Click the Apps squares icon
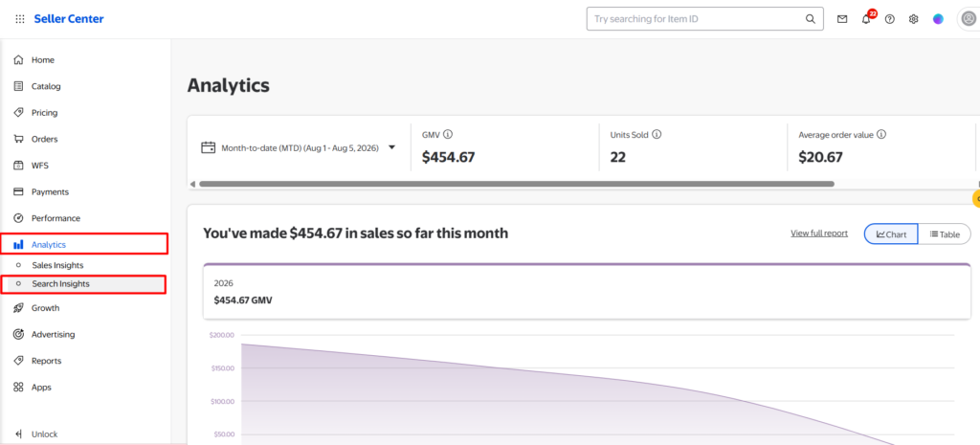The height and width of the screenshot is (445, 980). pos(19,387)
